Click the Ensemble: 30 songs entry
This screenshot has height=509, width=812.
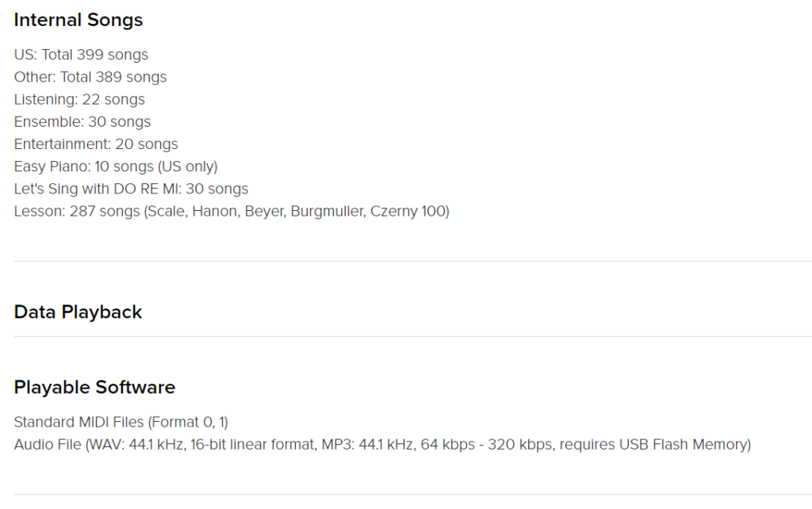tap(82, 121)
